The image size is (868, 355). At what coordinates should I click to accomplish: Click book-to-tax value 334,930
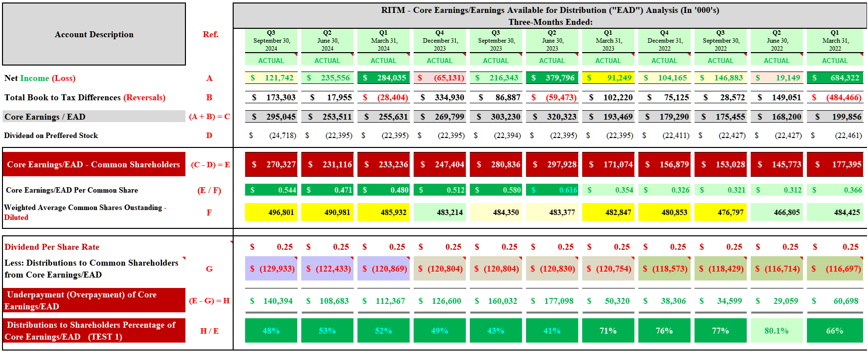[x=439, y=97]
